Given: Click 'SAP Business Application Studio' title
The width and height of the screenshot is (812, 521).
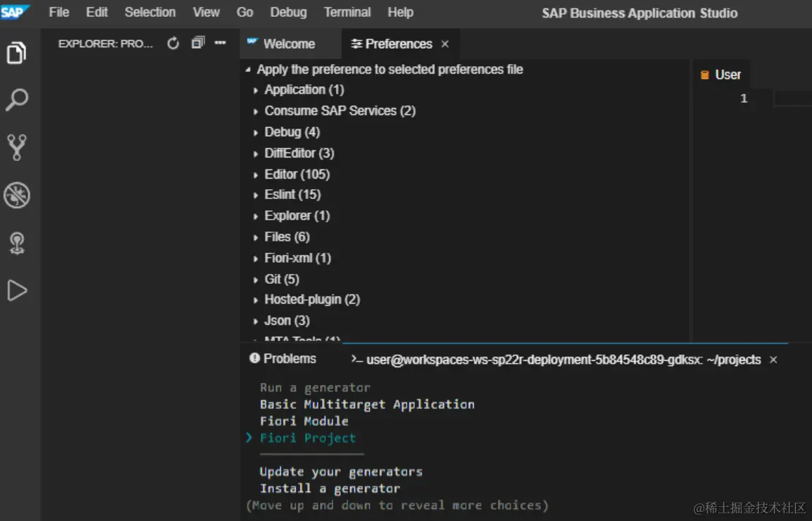Looking at the screenshot, I should [x=640, y=13].
